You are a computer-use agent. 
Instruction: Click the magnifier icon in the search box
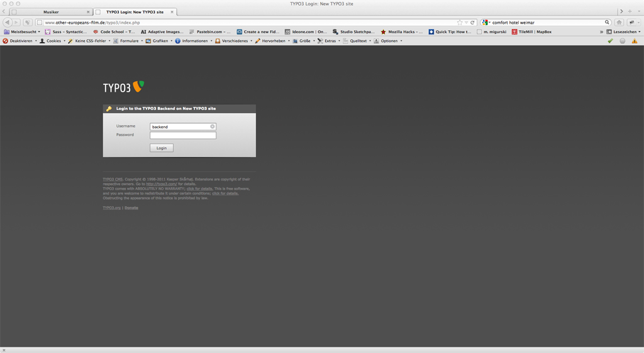(607, 22)
